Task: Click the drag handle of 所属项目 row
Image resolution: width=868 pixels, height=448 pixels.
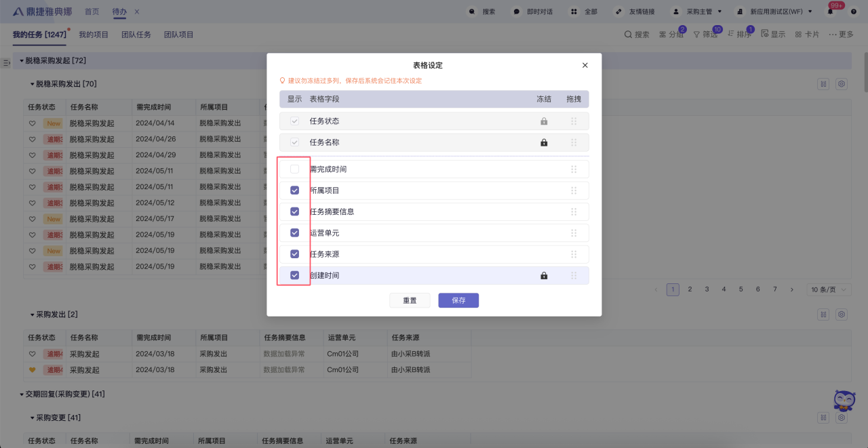Action: [x=574, y=190]
